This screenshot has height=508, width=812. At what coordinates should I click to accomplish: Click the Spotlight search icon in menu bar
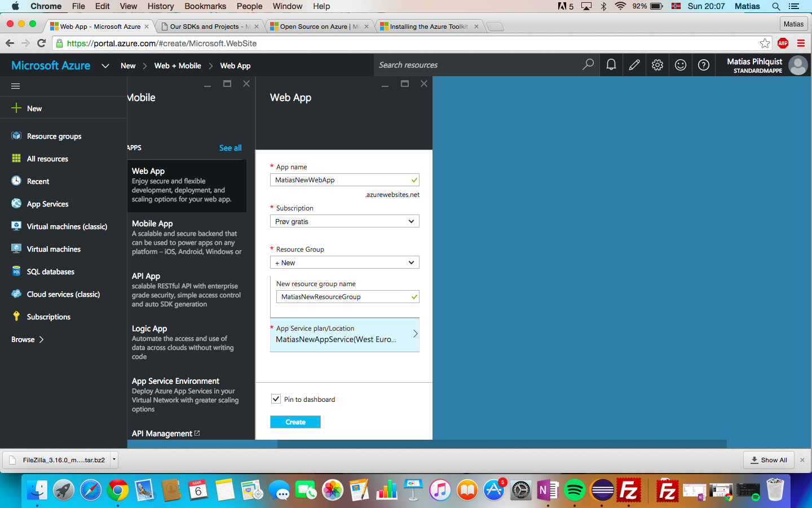[776, 6]
